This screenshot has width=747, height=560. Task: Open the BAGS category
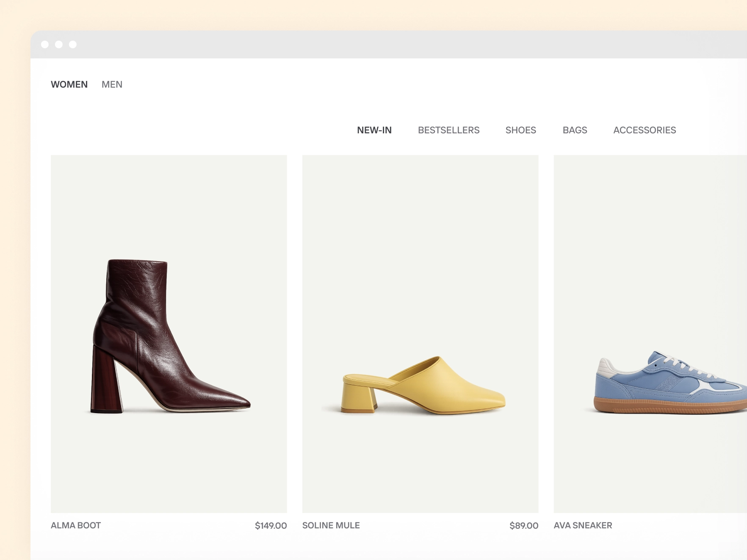click(575, 130)
